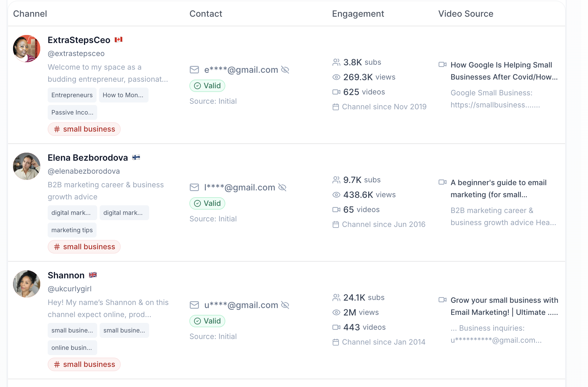
Task: Show the hidden email in Shannon's row
Action: pyautogui.click(x=285, y=305)
